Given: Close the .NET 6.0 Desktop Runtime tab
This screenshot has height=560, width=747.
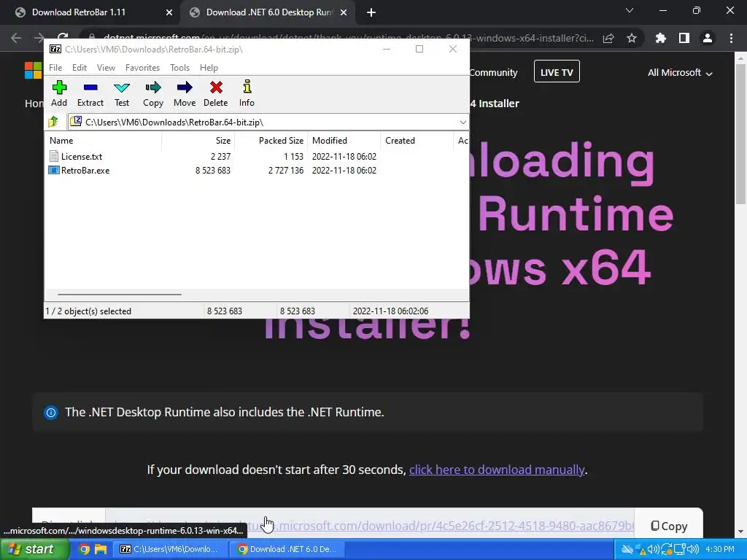Looking at the screenshot, I should coord(344,12).
